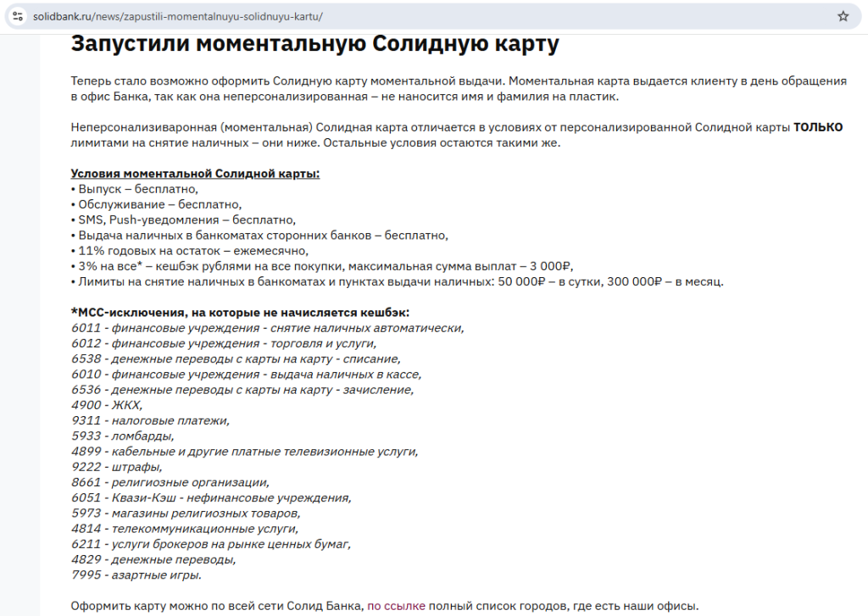
Task: Select the solidbank.ru URL in address bar
Action: click(178, 17)
